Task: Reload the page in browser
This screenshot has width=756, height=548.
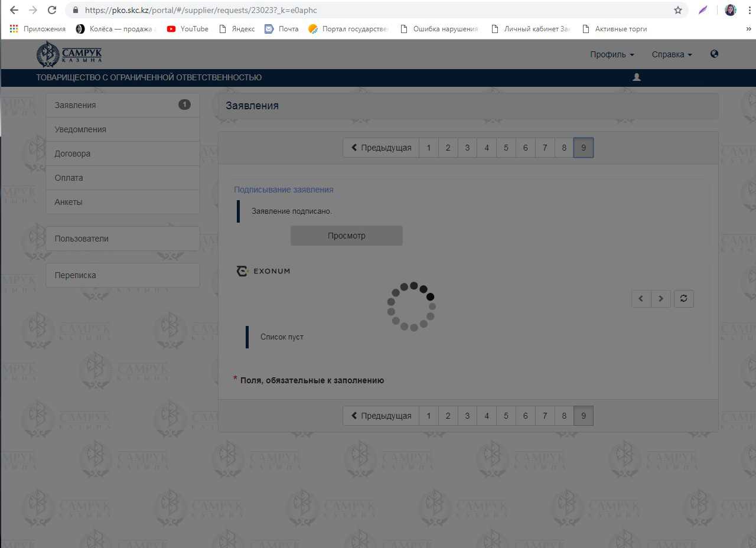Action: (x=52, y=10)
